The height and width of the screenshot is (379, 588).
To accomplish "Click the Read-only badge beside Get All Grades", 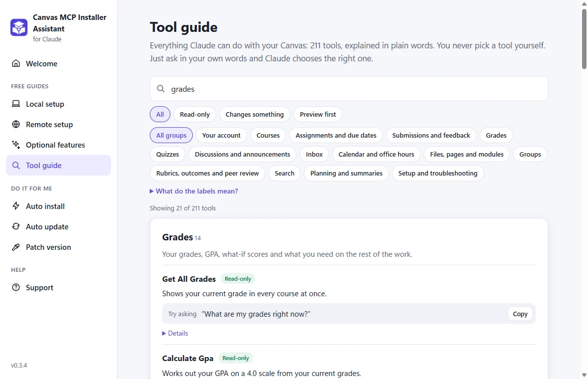I will coord(238,279).
